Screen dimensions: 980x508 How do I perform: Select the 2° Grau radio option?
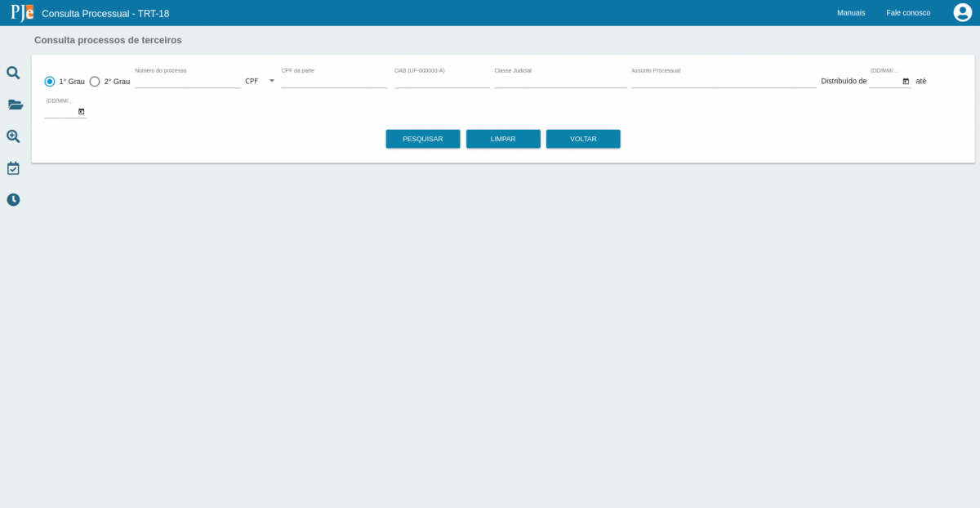(95, 82)
